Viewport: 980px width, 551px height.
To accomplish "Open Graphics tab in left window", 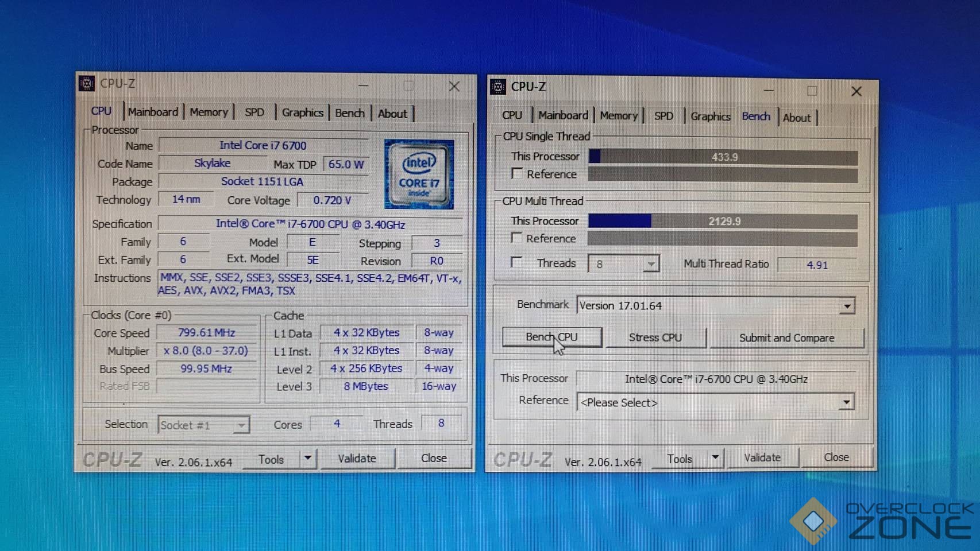I will [302, 113].
